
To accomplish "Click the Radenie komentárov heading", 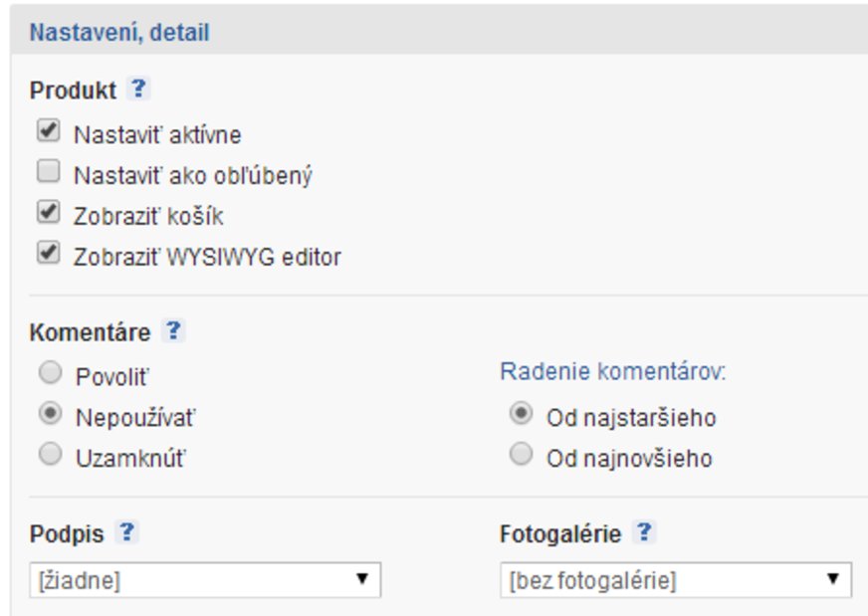I will (612, 372).
